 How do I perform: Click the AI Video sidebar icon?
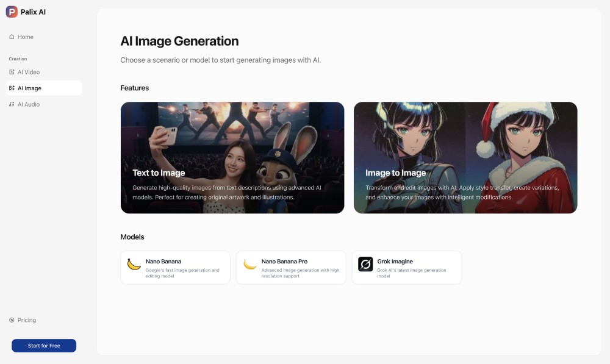(x=12, y=72)
